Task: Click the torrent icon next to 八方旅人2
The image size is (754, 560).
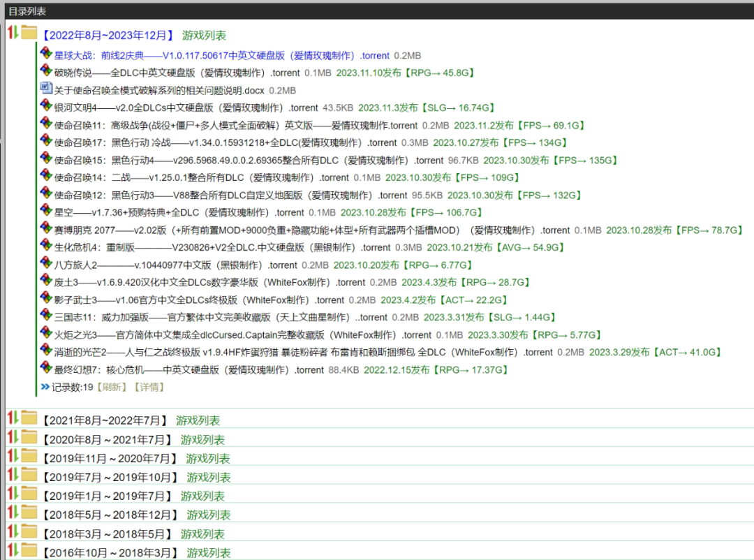Action: (46, 263)
